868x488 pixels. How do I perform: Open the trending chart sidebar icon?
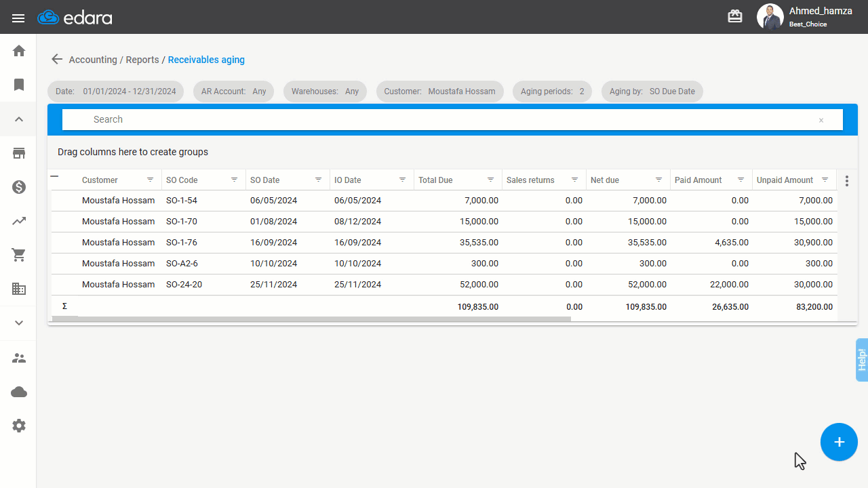pyautogui.click(x=19, y=221)
